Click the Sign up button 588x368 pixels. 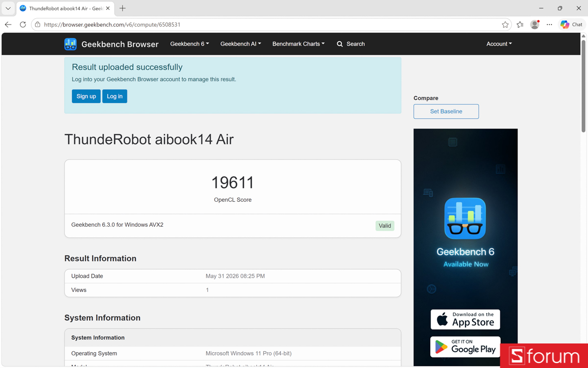(x=86, y=96)
